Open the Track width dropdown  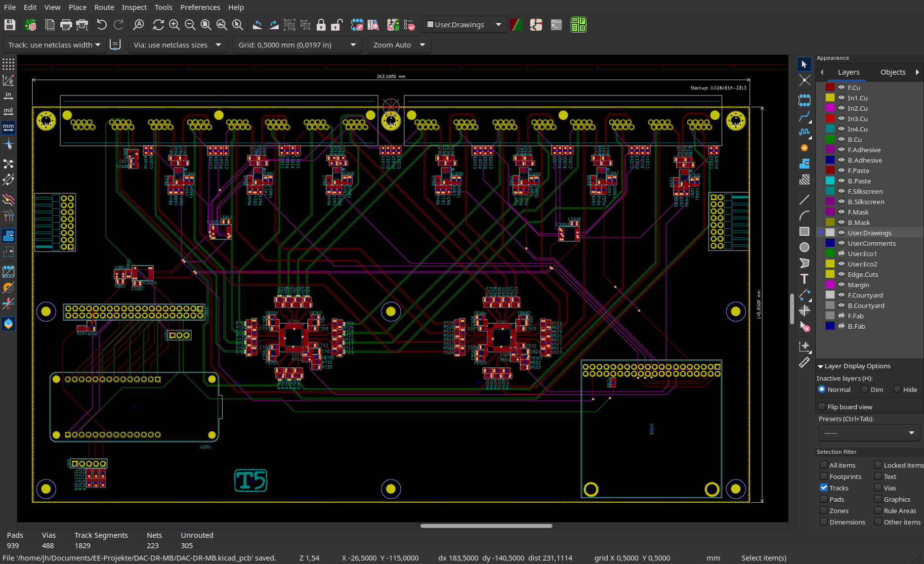pos(54,45)
